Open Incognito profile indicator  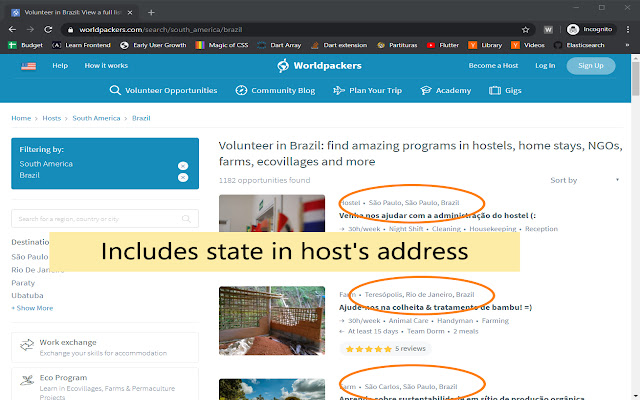click(x=589, y=29)
